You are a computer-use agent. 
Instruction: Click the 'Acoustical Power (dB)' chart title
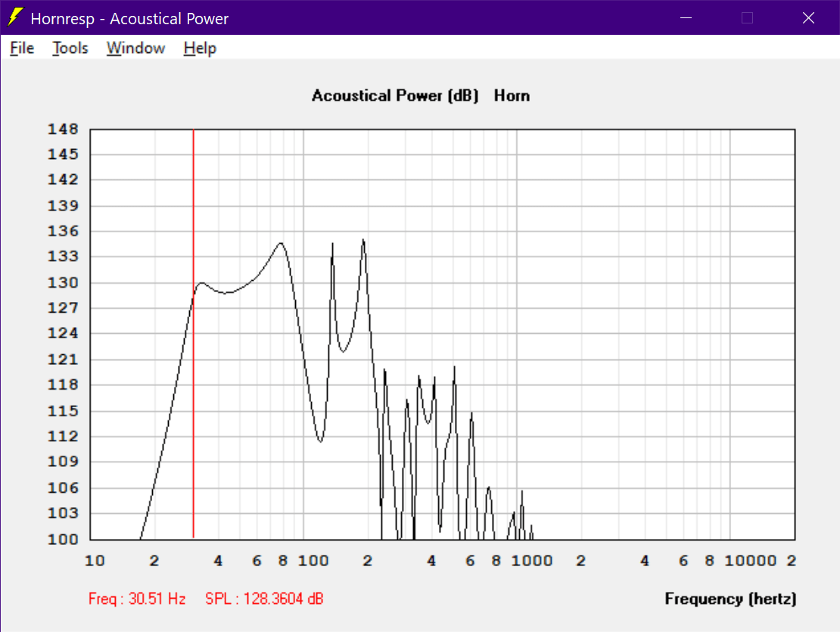395,95
